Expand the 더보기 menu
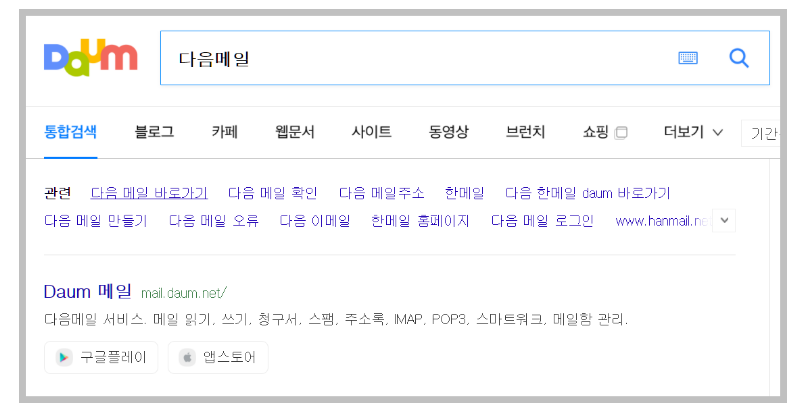Viewport: 804px width, 410px height. [693, 132]
